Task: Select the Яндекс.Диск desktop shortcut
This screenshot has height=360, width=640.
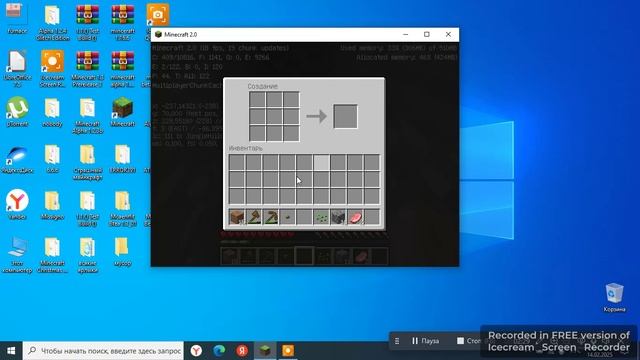Action: 17,159
